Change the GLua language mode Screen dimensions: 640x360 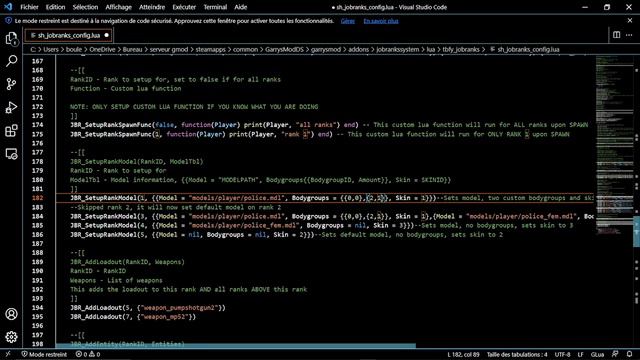click(x=597, y=354)
